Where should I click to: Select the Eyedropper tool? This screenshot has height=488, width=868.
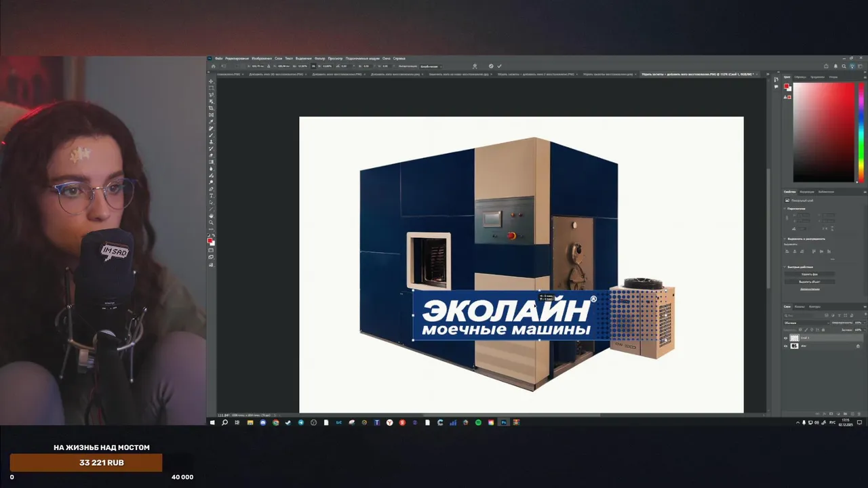211,122
